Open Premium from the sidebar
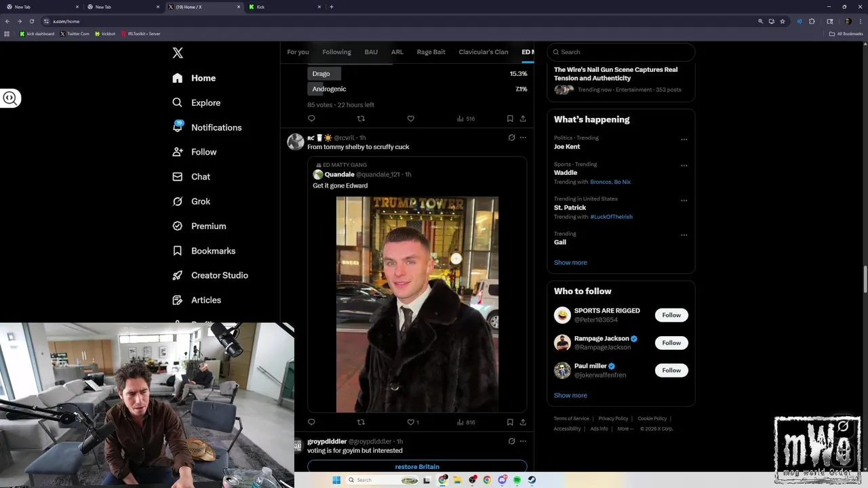 click(199, 226)
